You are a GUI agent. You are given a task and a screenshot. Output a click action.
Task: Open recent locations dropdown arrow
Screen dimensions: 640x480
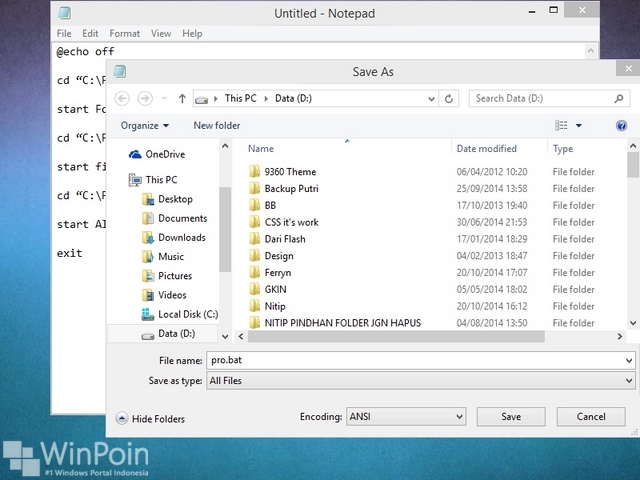[x=164, y=98]
